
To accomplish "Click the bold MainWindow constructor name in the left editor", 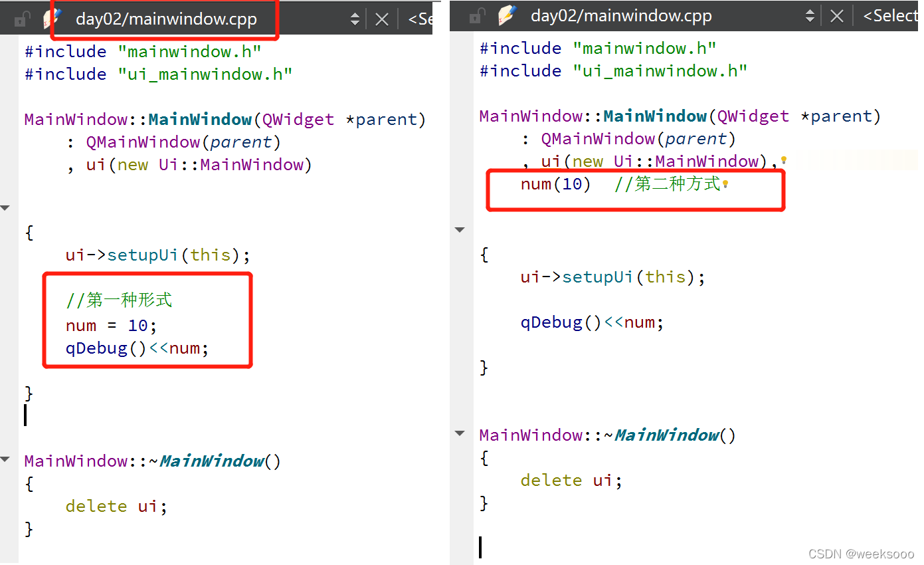I will (x=200, y=120).
